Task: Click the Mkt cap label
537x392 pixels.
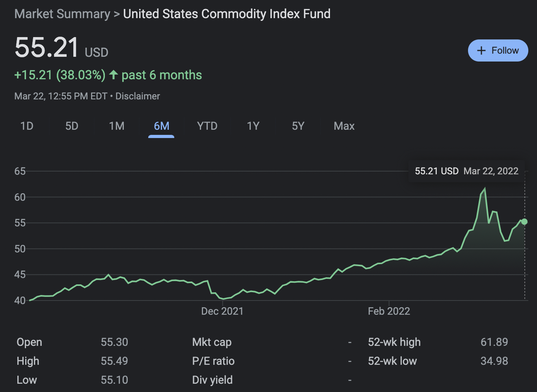Action: (212, 342)
